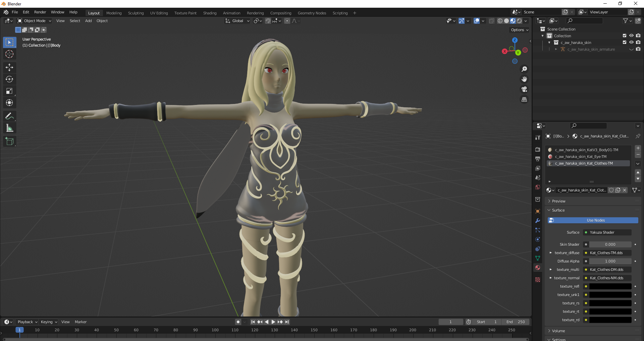
Task: Switch perspective/orthographic grid icon
Action: [524, 100]
